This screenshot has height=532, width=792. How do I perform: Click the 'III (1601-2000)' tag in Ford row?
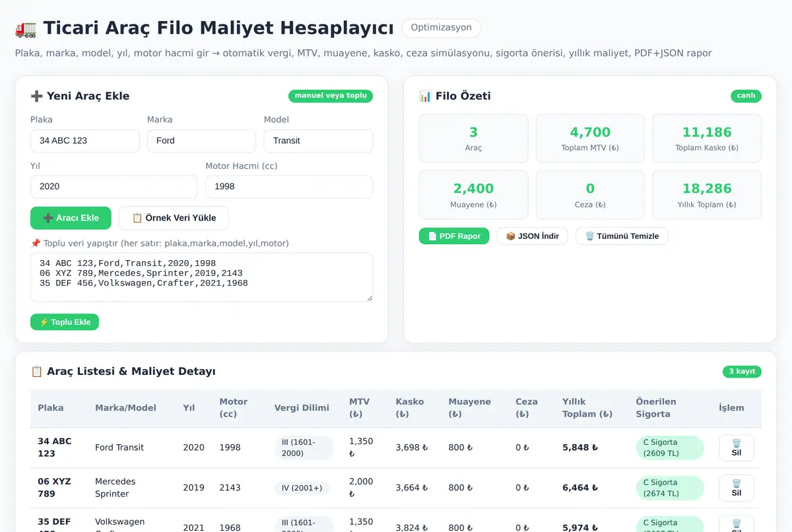304,448
